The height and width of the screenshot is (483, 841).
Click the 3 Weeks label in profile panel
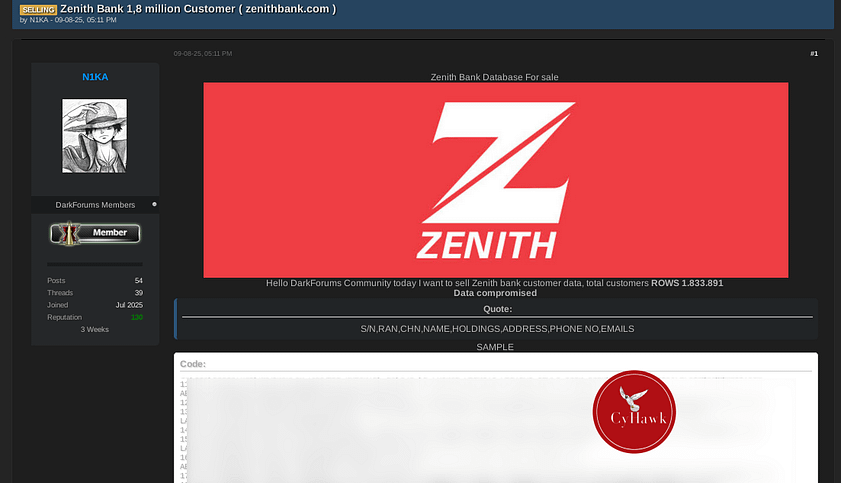click(x=94, y=329)
